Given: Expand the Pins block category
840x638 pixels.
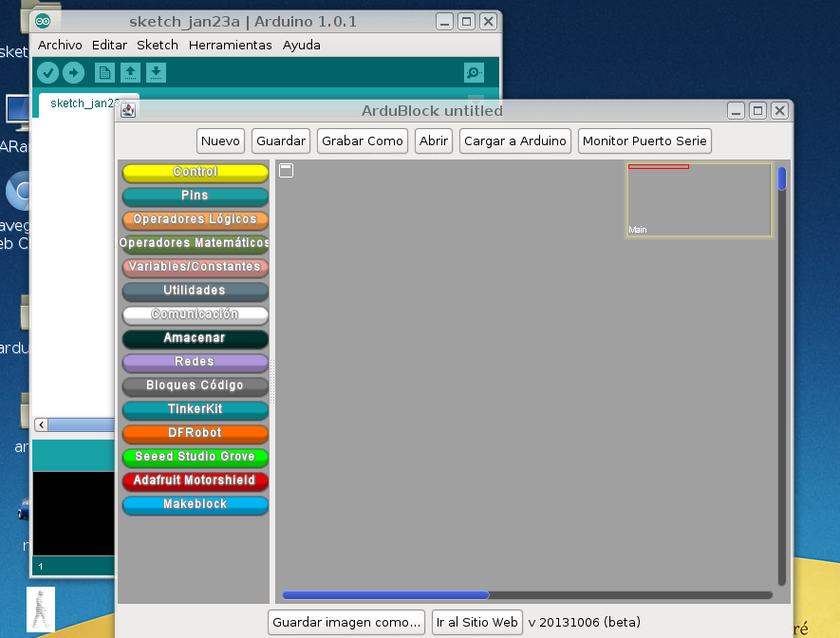Looking at the screenshot, I should pos(195,196).
